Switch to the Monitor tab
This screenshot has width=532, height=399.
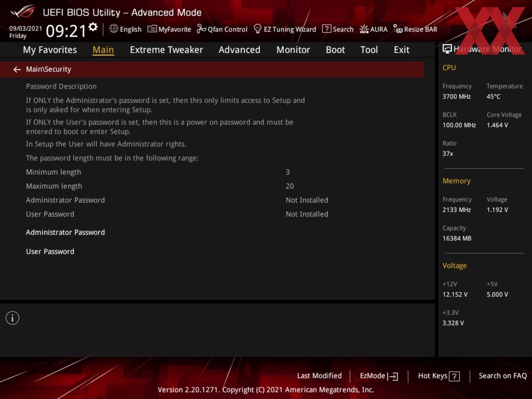click(293, 50)
